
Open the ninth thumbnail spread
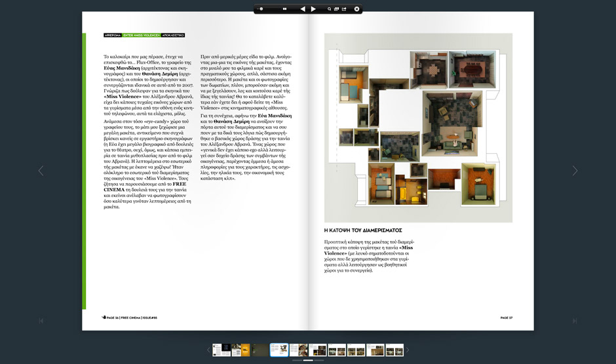pos(375,350)
